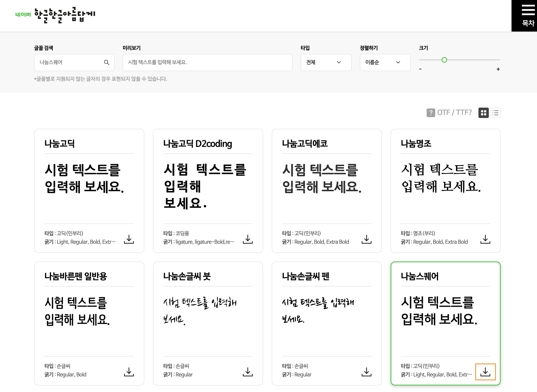The height and width of the screenshot is (392, 537).
Task: Switch to grid view layout
Action: click(x=483, y=113)
